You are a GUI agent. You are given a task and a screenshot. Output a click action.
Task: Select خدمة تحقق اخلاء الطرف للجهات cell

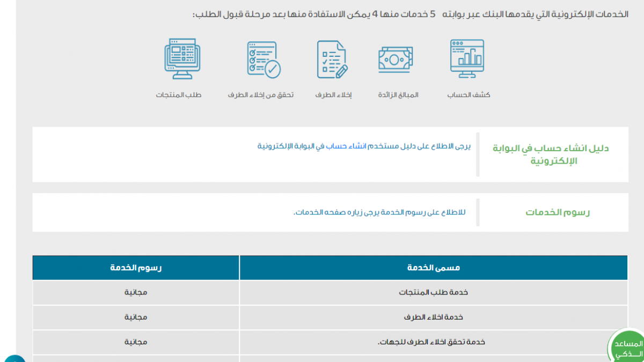[x=433, y=342]
